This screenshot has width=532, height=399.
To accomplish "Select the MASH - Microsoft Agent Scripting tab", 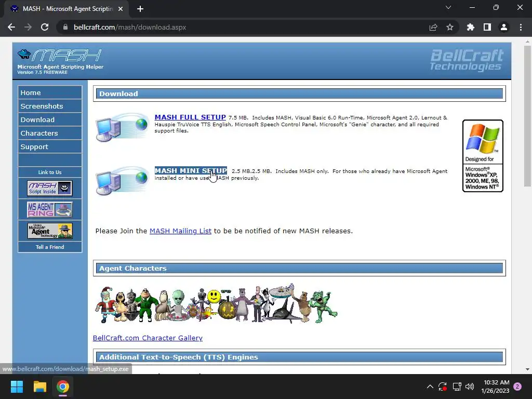I will [x=66, y=9].
